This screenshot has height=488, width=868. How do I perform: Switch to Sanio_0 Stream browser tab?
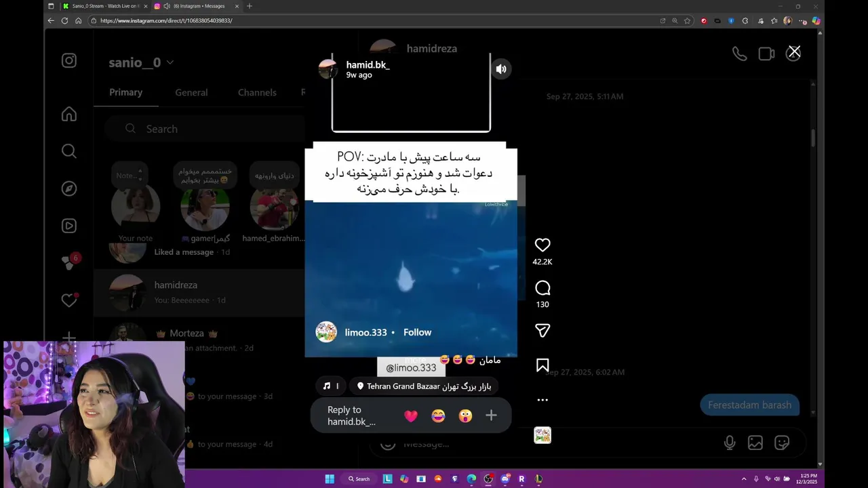pos(104,6)
